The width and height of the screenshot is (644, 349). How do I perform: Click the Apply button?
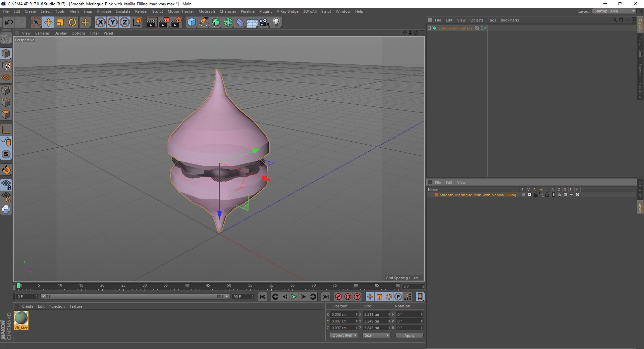[409, 335]
